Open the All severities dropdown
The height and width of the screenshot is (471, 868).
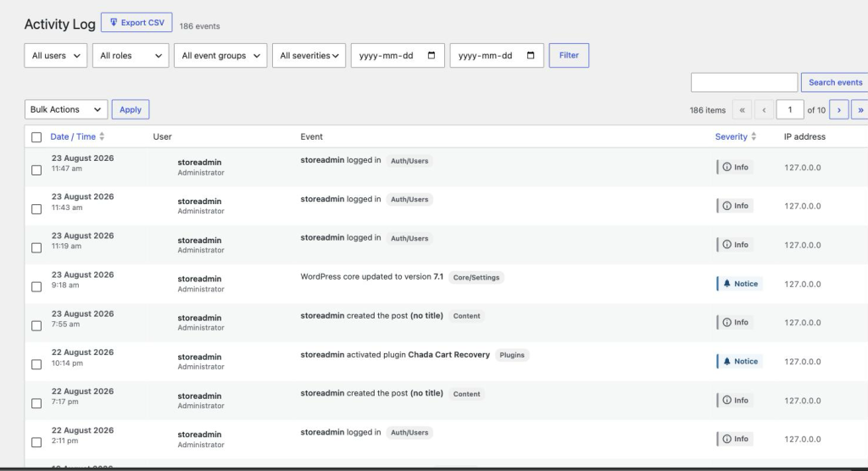pyautogui.click(x=309, y=55)
